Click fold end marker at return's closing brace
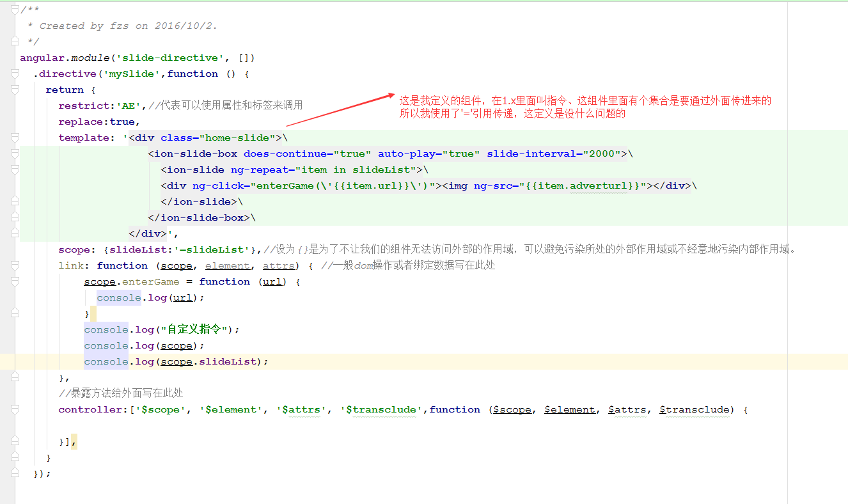This screenshot has height=504, width=848. pyautogui.click(x=15, y=457)
